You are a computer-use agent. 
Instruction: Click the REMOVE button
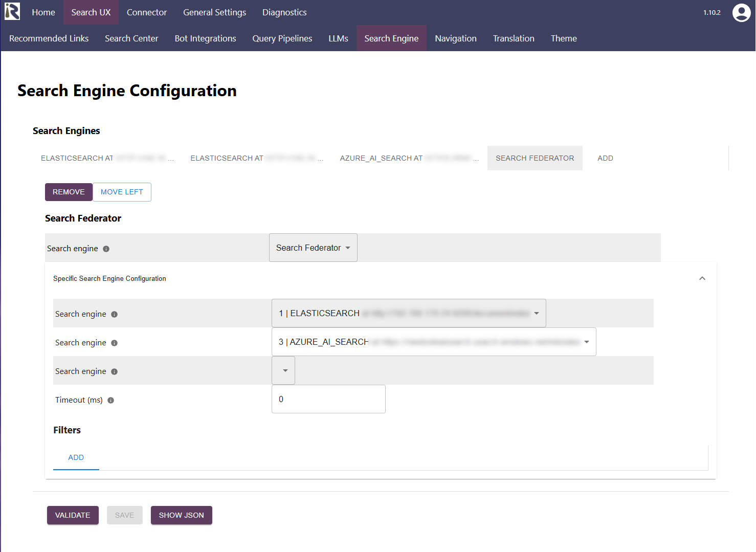tap(69, 192)
